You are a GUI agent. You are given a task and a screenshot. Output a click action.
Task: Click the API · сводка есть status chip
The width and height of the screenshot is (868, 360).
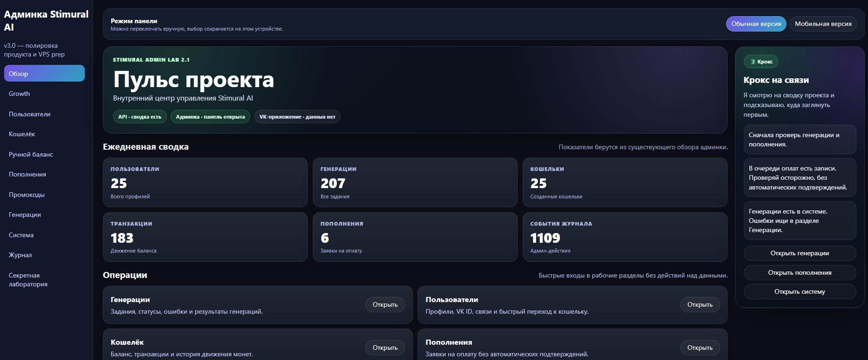click(x=139, y=117)
